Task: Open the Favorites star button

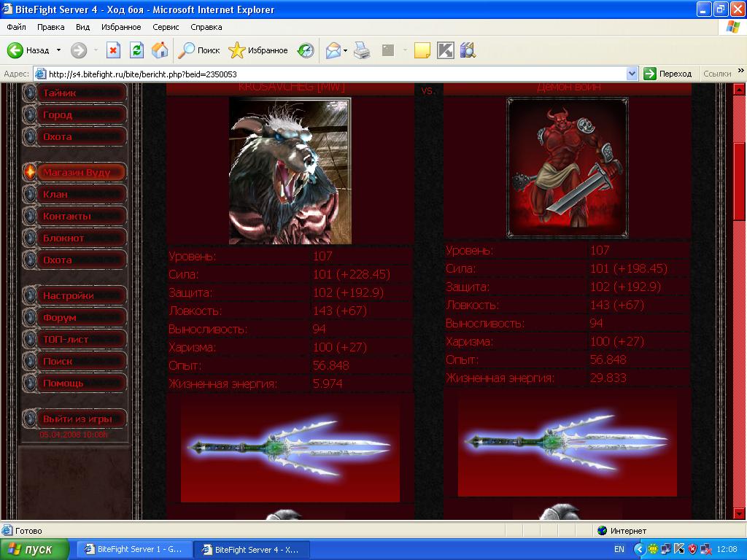Action: point(258,50)
